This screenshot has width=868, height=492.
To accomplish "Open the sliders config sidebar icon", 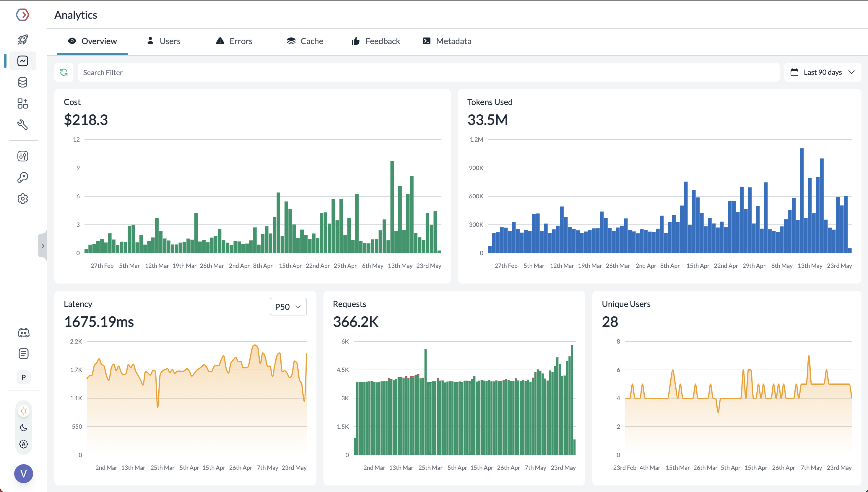I will 23,156.
